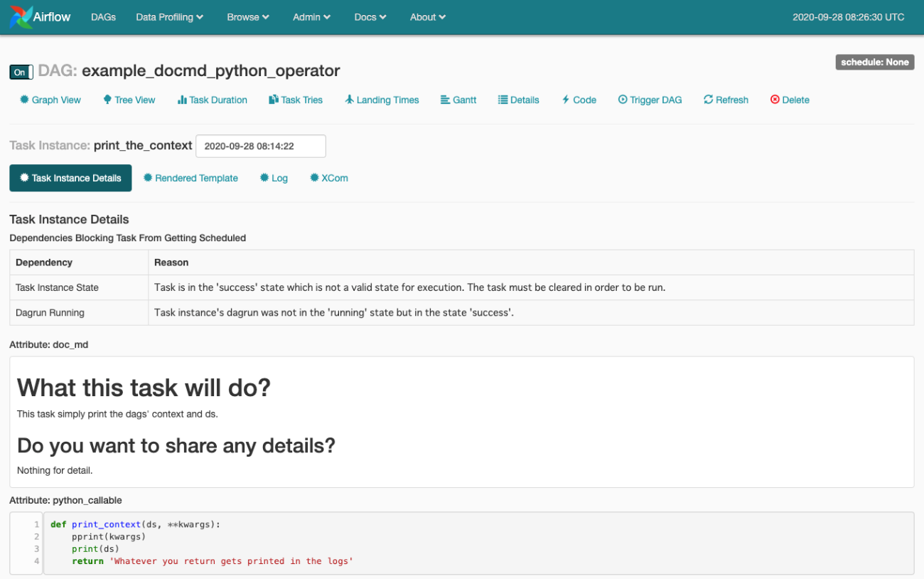Screen dimensions: 924x579
Task: View Landing Times chart
Action: click(x=382, y=100)
